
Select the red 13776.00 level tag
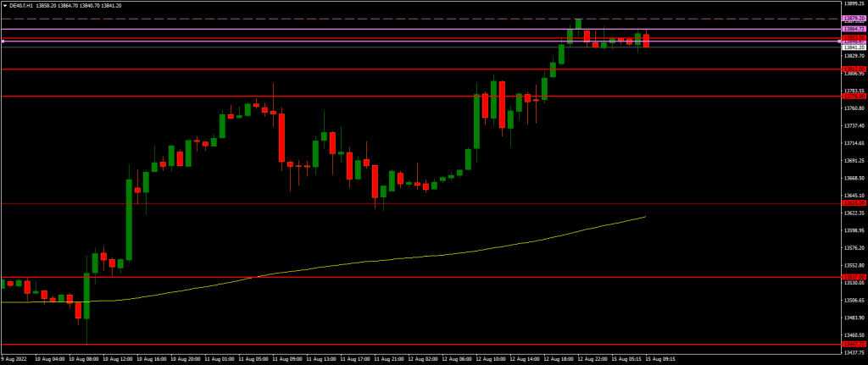coord(853,97)
